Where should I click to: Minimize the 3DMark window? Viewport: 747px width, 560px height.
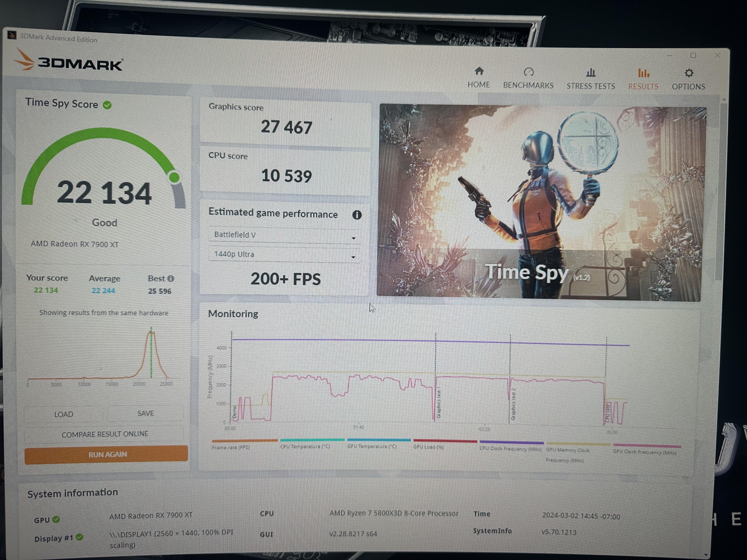[670, 55]
